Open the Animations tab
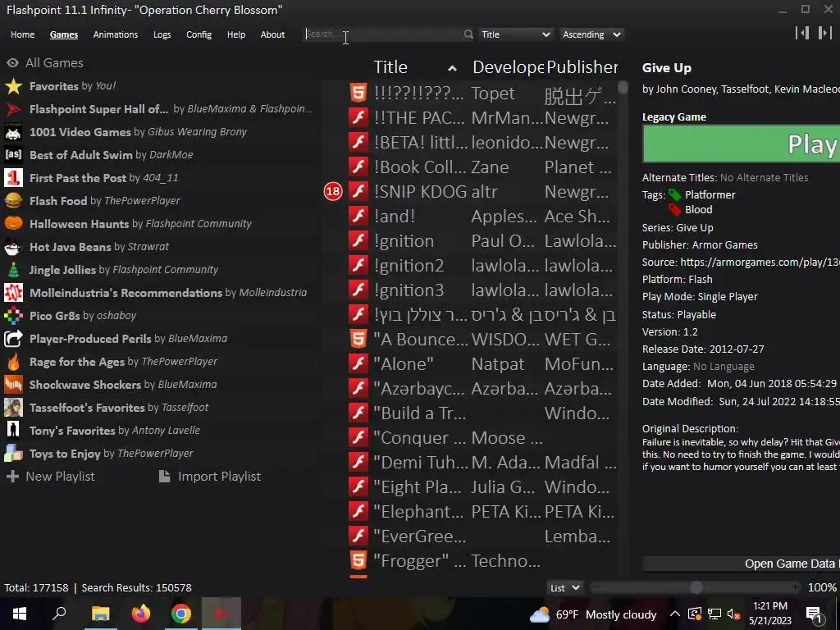Viewport: 840px width, 630px height. click(x=115, y=34)
